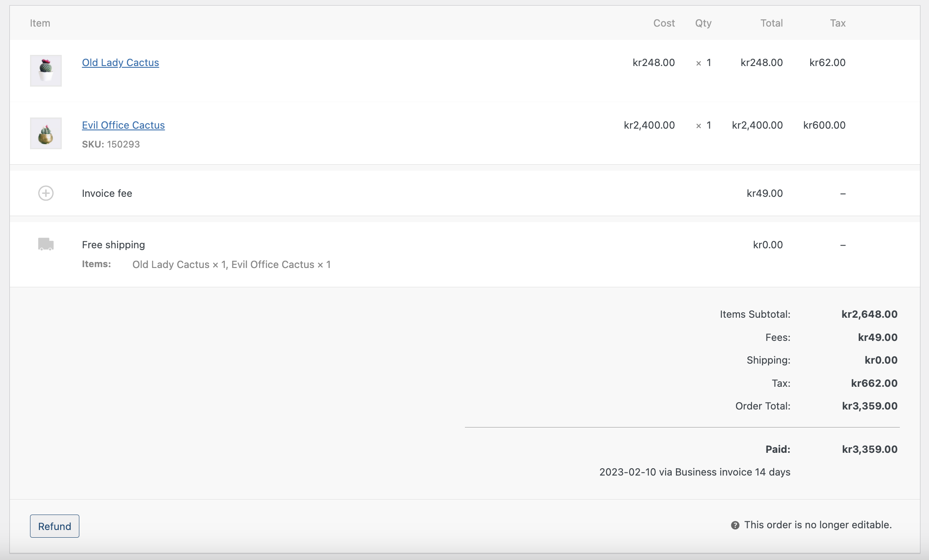Click the Evil Office Cactus cost kr2,400.00
929x560 pixels.
click(649, 125)
